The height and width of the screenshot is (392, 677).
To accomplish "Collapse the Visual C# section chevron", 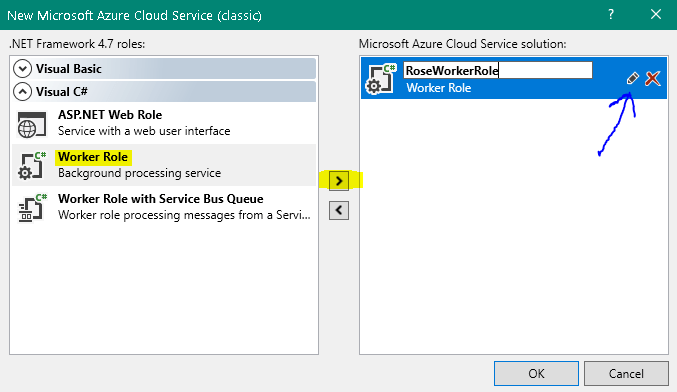I will coord(22,92).
